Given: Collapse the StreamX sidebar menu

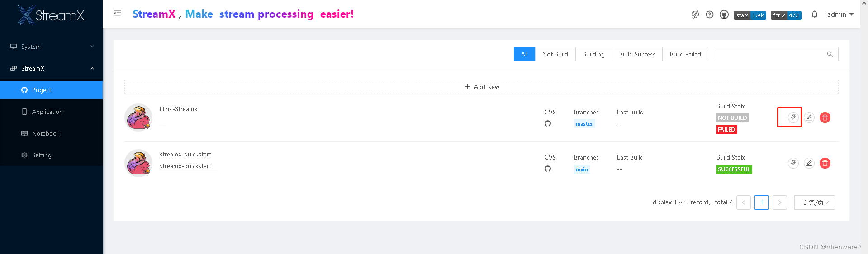Looking at the screenshot, I should [51, 68].
